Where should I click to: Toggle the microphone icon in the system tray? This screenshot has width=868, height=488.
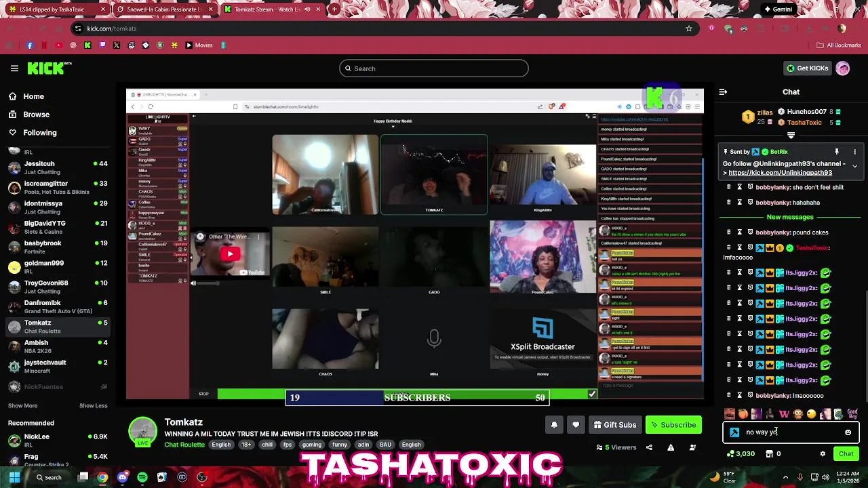[800, 477]
